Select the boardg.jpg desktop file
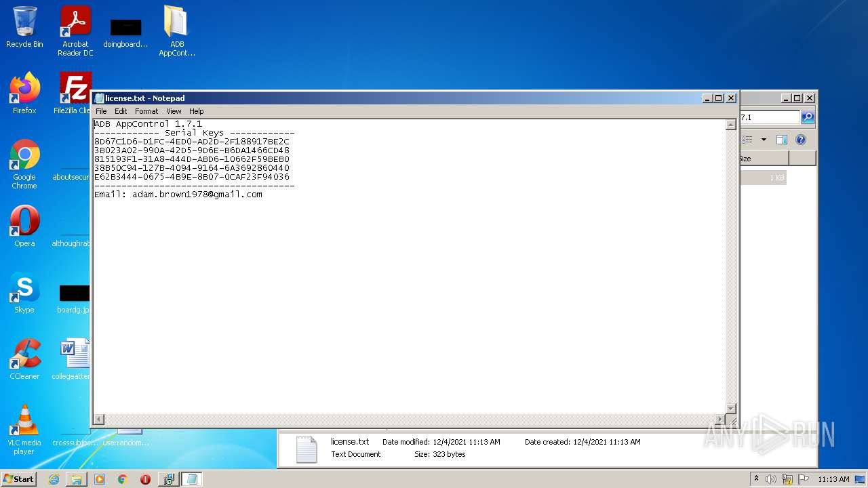 click(x=75, y=298)
